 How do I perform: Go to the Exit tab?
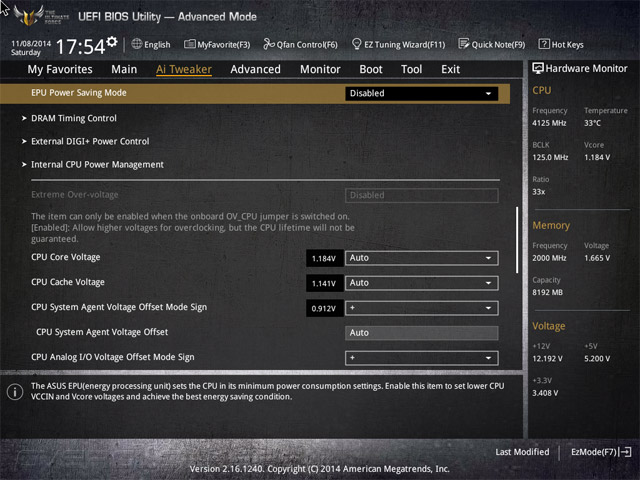pos(451,69)
